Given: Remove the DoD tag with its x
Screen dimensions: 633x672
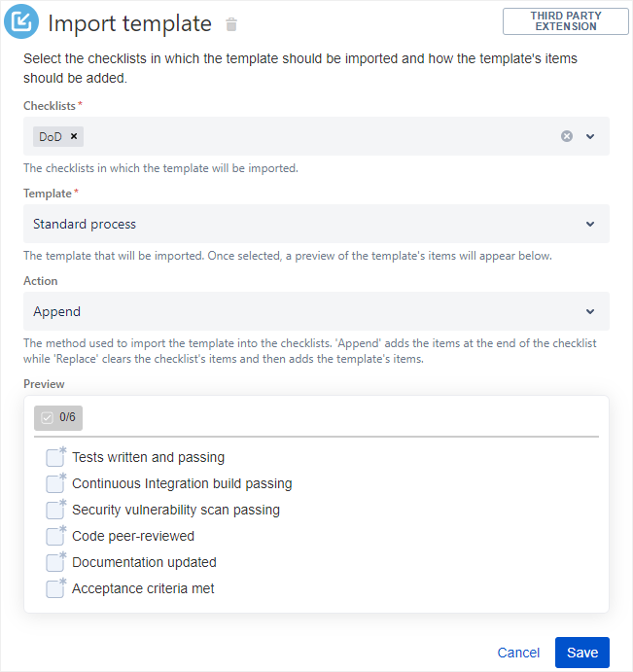Looking at the screenshot, I should click(x=74, y=136).
